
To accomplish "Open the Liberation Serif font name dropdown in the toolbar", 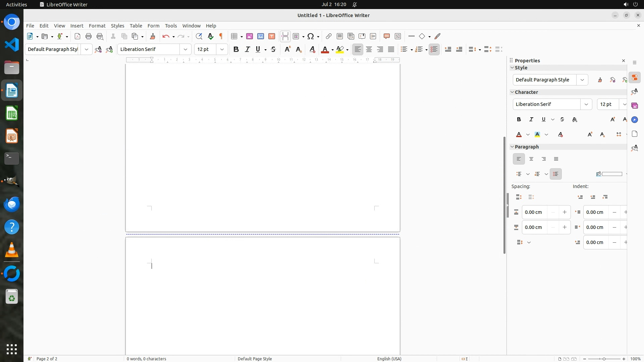I will point(185,49).
